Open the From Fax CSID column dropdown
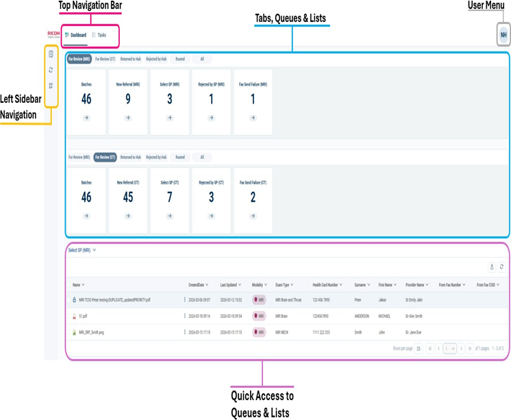 (x=498, y=285)
